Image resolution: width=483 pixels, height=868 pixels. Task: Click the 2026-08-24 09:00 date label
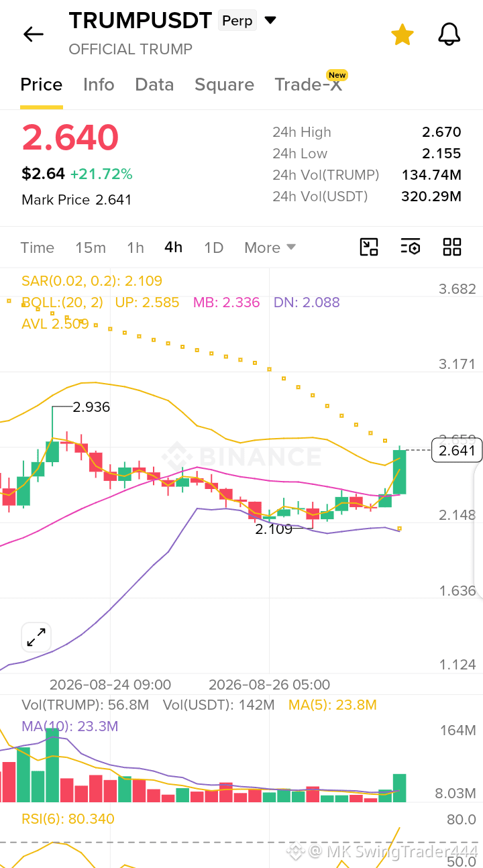(110, 685)
